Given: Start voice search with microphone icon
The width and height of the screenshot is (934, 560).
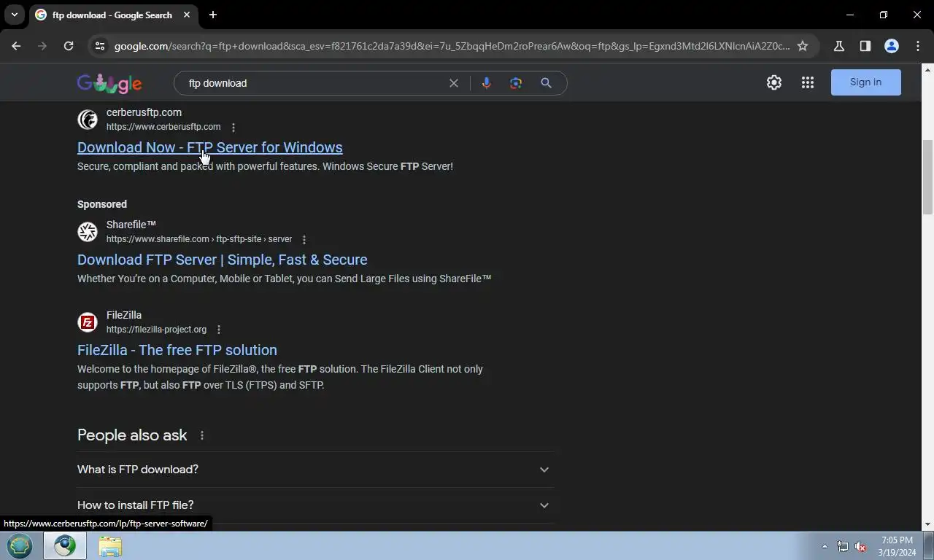Looking at the screenshot, I should 487,83.
